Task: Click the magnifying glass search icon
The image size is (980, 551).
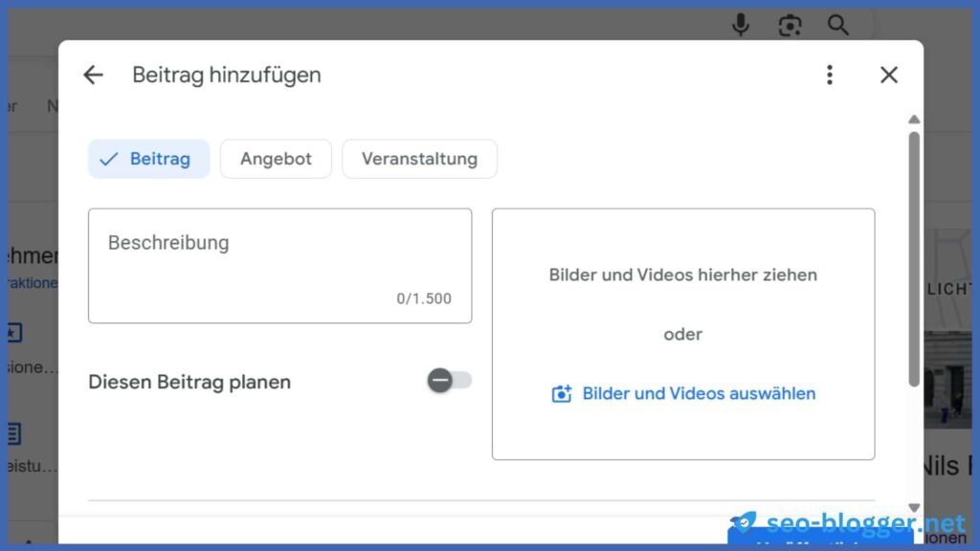Action: click(x=838, y=25)
